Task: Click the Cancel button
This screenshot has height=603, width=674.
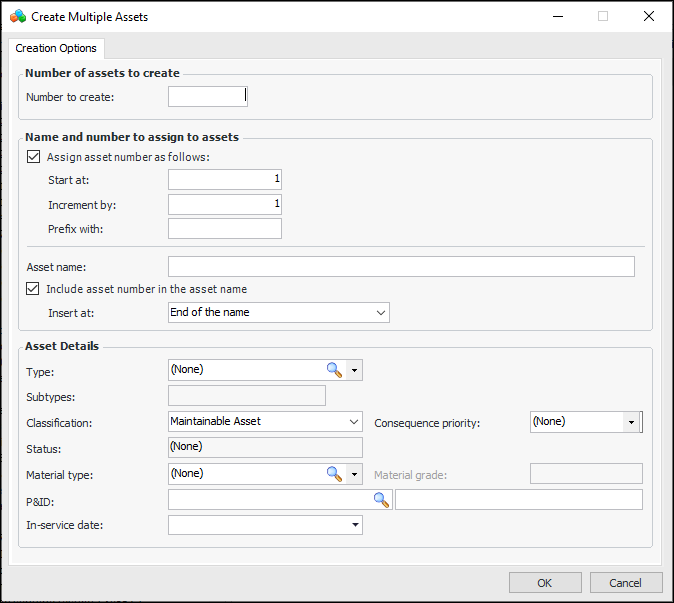Action: pos(626,583)
